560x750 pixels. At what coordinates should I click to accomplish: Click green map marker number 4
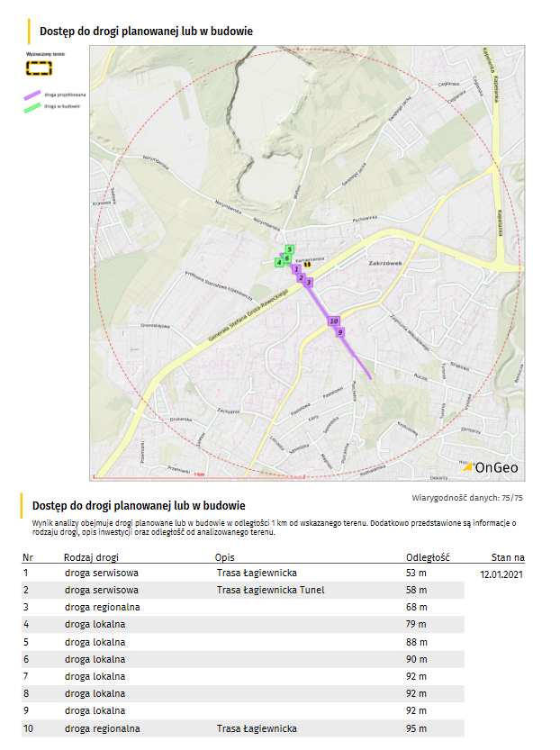[x=278, y=262]
